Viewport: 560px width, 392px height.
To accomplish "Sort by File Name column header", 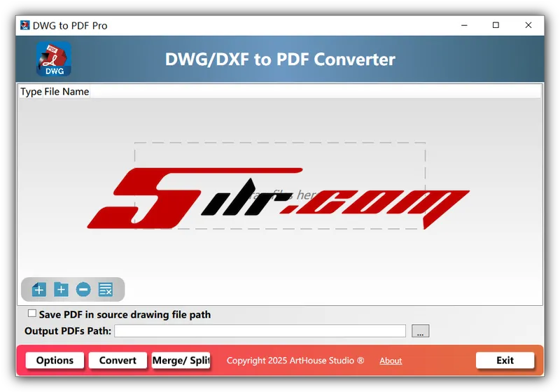I will [66, 92].
